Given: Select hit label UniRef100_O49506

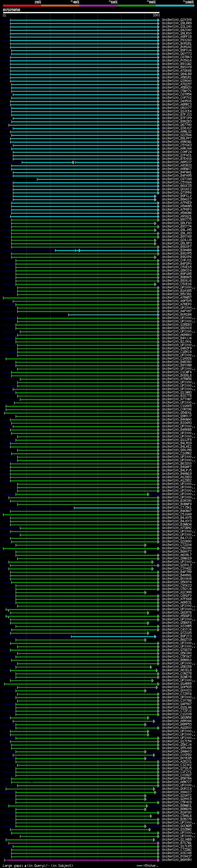Looking at the screenshot, I should (x=177, y=101).
